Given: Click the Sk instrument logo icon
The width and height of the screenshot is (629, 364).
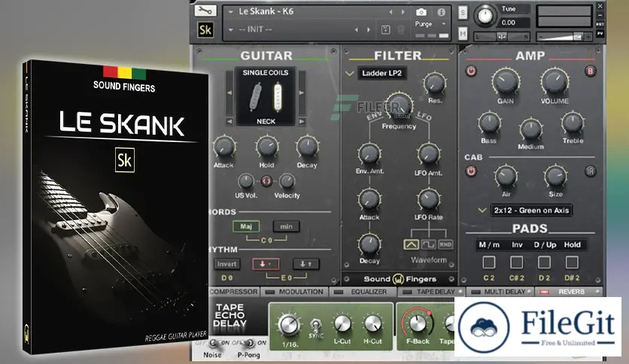Looking at the screenshot, I should (205, 29).
